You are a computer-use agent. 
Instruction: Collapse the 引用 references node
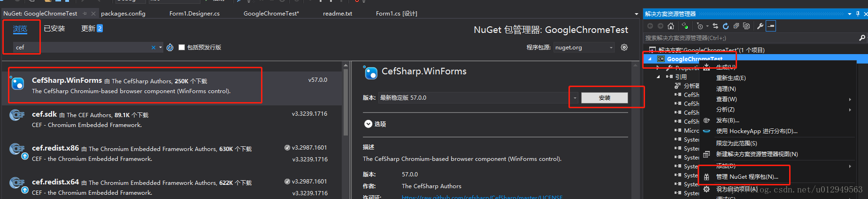point(658,77)
